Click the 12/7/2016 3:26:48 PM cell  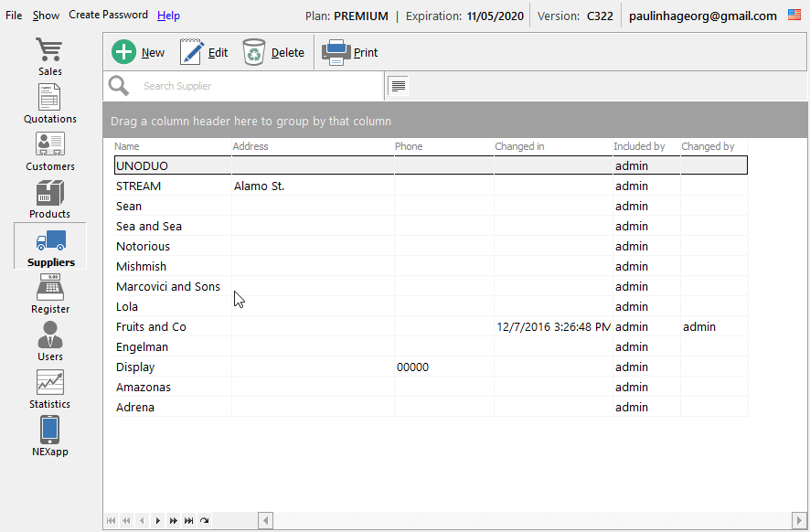tap(553, 327)
